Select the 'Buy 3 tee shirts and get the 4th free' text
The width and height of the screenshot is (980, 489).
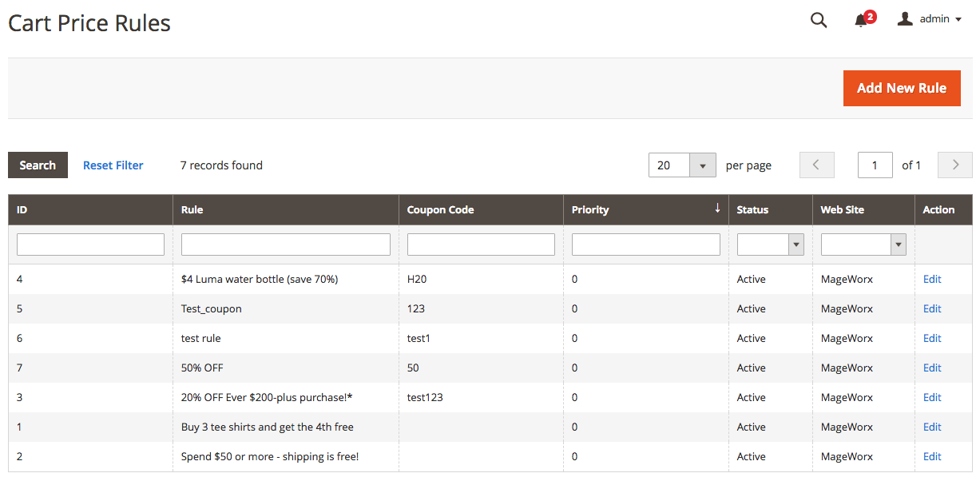(268, 427)
